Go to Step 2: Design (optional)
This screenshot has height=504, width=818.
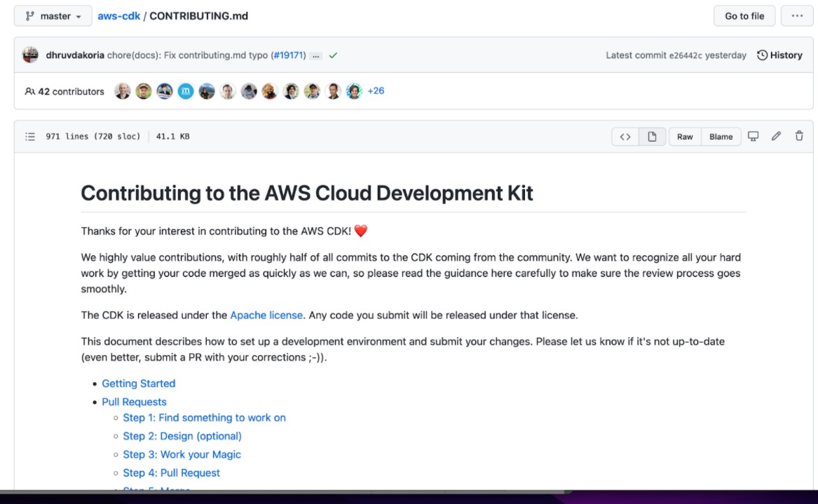point(182,436)
